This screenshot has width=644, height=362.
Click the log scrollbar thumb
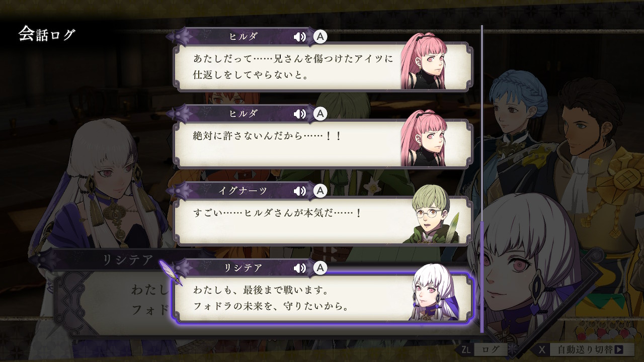pyautogui.click(x=481, y=277)
